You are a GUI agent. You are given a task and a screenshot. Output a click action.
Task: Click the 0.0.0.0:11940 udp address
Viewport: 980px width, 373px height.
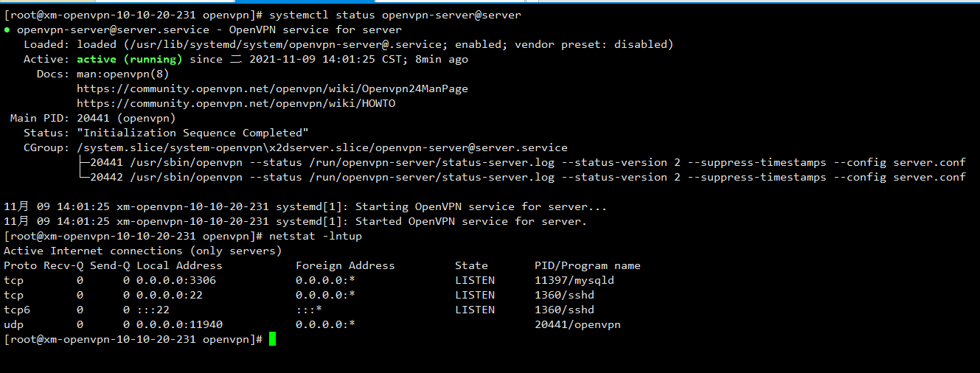179,324
